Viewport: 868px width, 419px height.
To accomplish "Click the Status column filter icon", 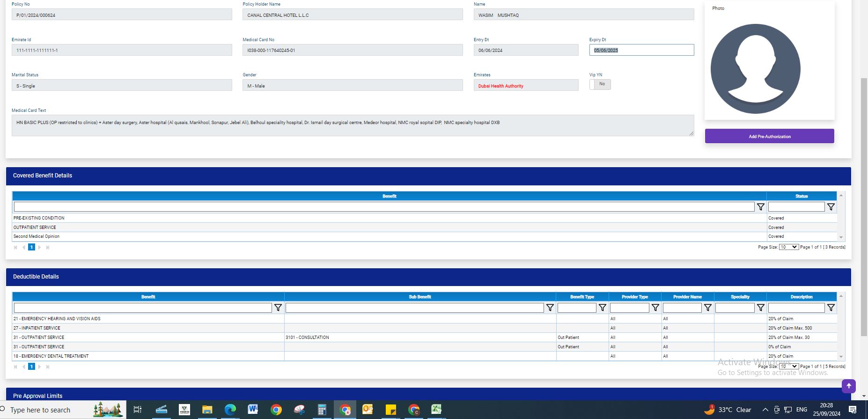I will point(831,207).
